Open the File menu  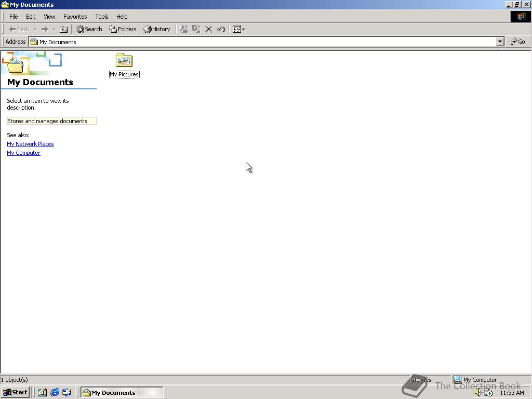tap(14, 17)
